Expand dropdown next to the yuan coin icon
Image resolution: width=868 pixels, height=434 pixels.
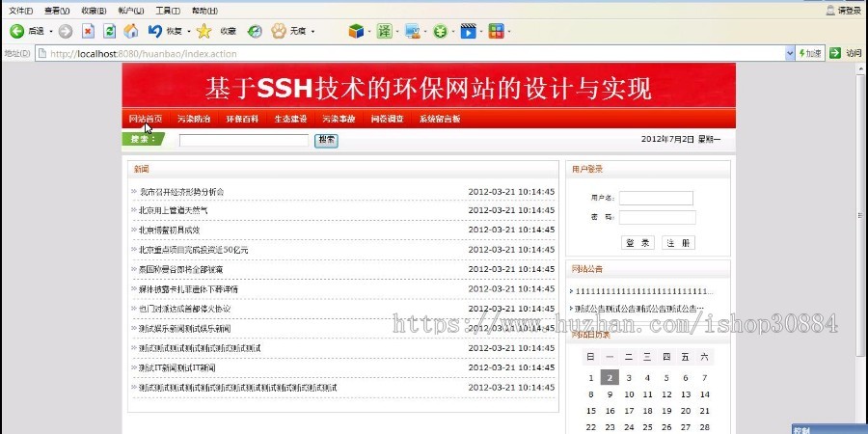coord(453,32)
